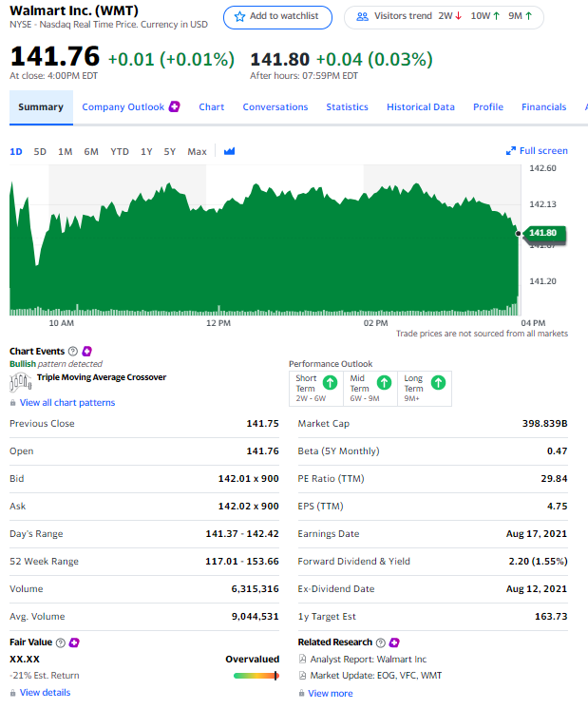Click the lock icon beside View more

[301, 694]
